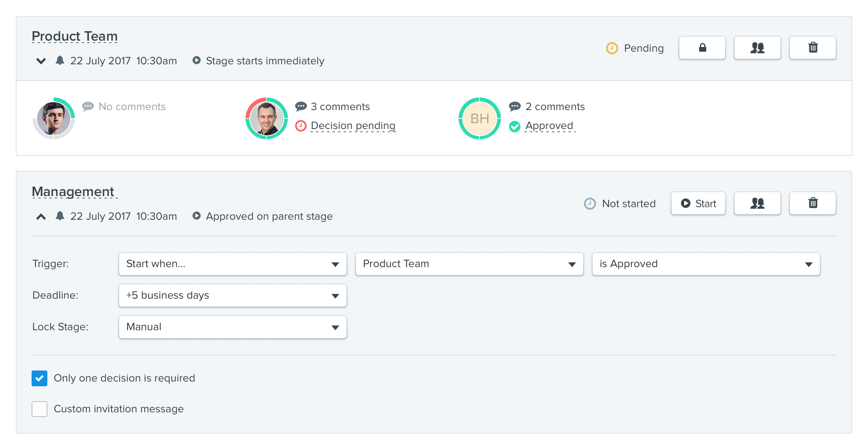Expand Product Team stage with chevron
This screenshot has height=434, width=868.
[41, 61]
